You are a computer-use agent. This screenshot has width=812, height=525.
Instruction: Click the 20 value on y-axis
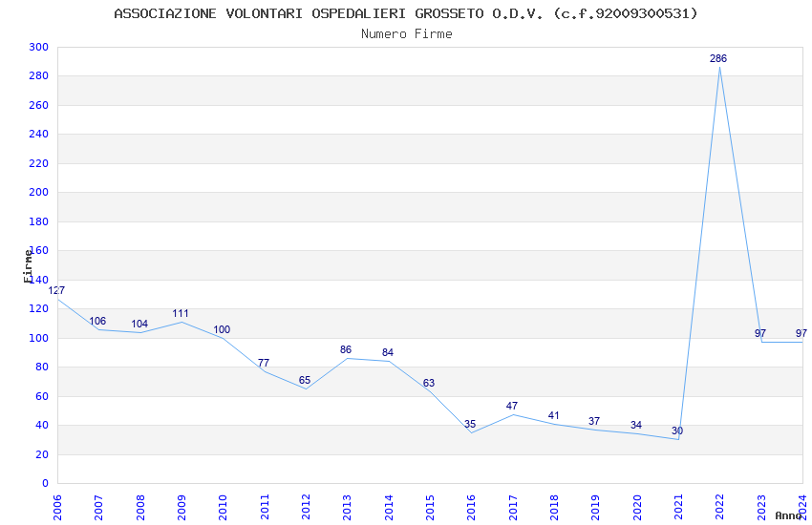point(42,454)
